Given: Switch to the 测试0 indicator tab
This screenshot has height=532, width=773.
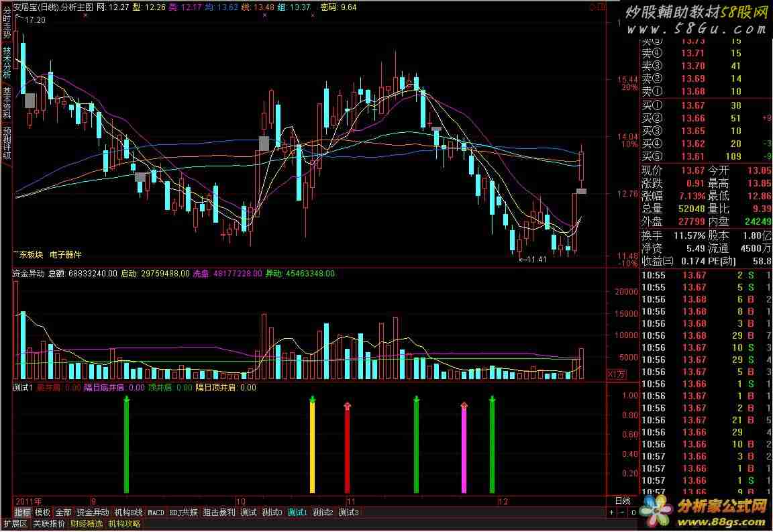Looking at the screenshot, I should [x=272, y=513].
